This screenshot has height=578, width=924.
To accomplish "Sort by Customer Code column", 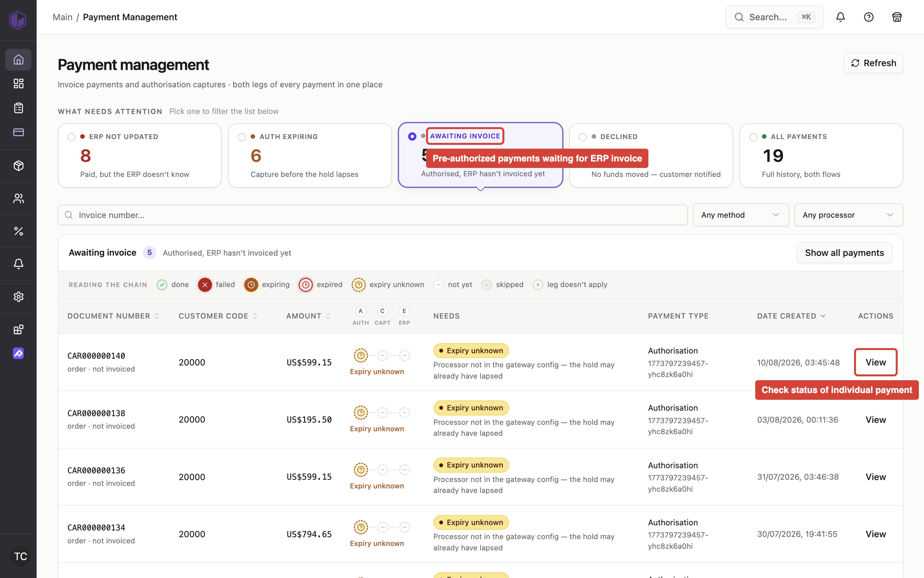I will (218, 316).
